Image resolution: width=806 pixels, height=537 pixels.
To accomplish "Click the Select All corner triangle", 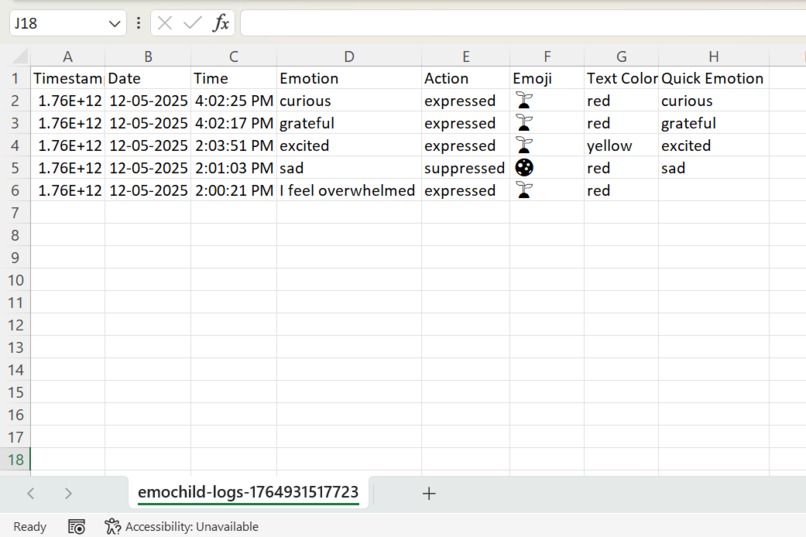I will (x=20, y=56).
